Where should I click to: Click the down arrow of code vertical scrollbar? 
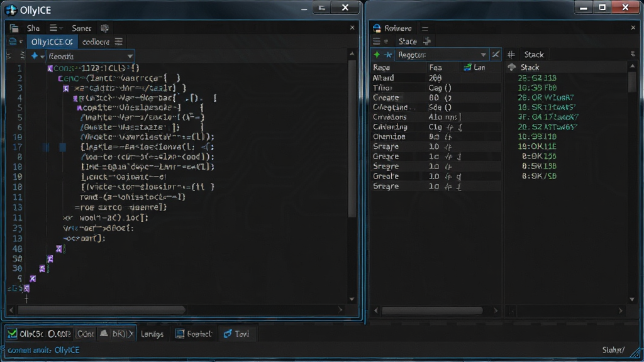pyautogui.click(x=352, y=299)
